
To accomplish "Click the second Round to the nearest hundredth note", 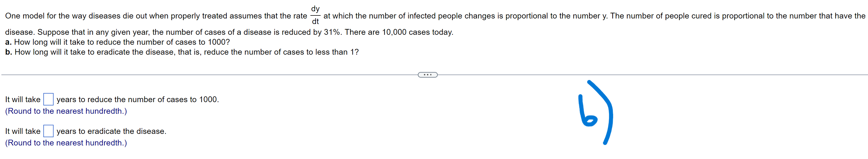I will coord(66,143).
